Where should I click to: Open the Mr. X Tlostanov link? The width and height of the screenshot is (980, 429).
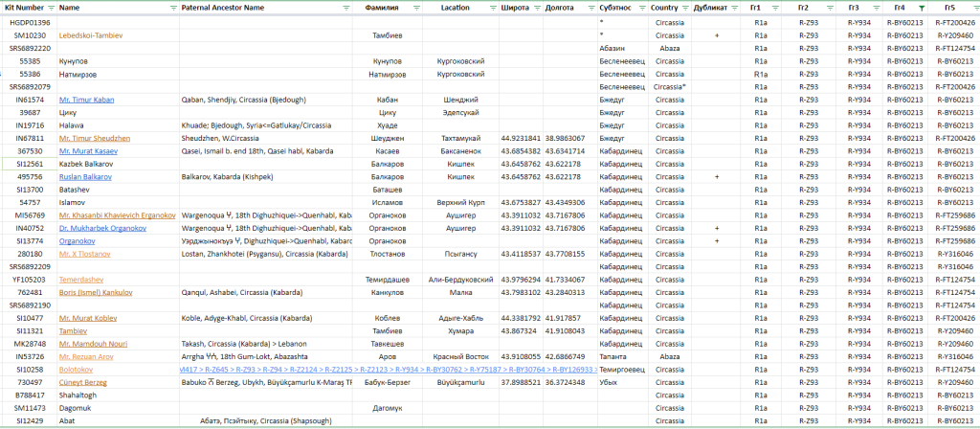click(x=84, y=254)
